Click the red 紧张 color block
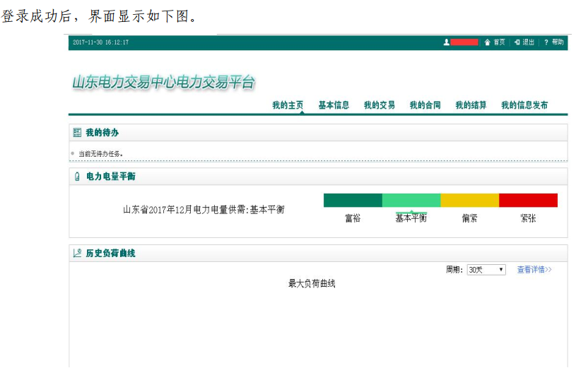Viewport: 588px width, 380px height. (528, 201)
